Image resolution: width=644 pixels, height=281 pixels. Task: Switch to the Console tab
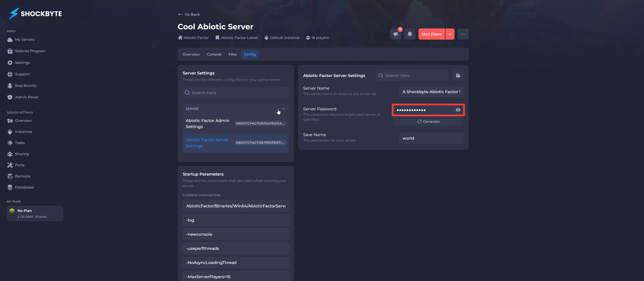coord(214,54)
